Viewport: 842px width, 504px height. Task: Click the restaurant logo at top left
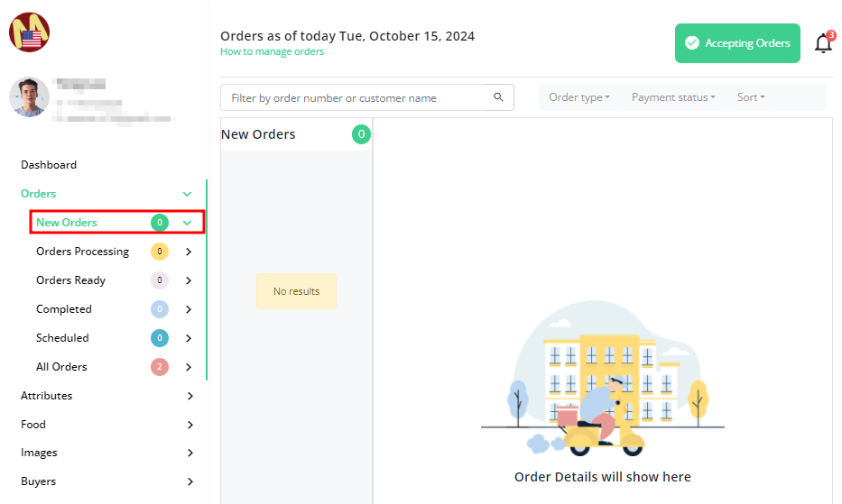30,32
